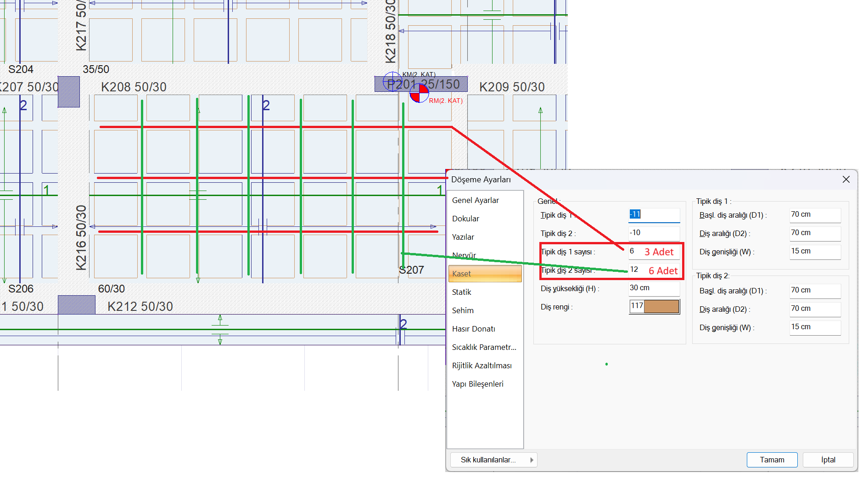Open Nervür settings category
This screenshot has width=868, height=478.
464,255
